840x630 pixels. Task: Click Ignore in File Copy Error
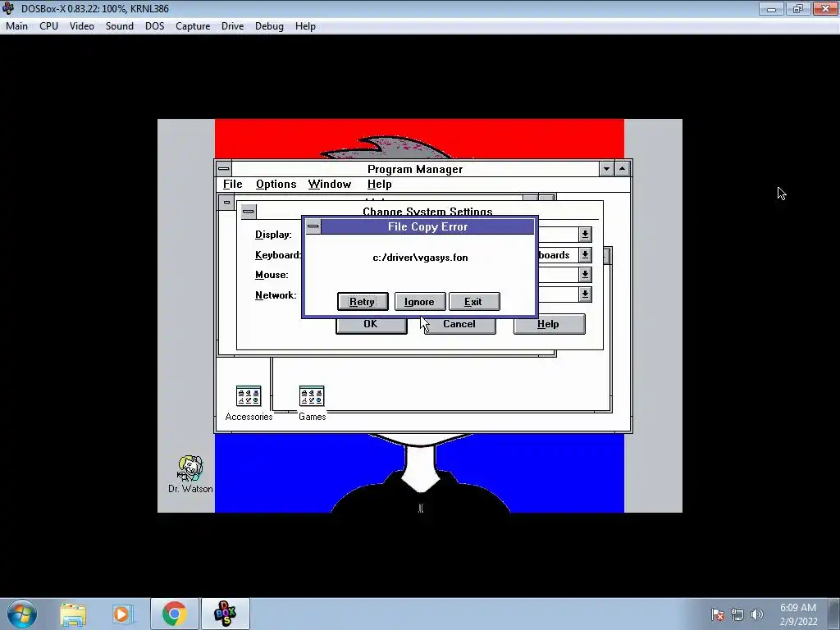419,302
